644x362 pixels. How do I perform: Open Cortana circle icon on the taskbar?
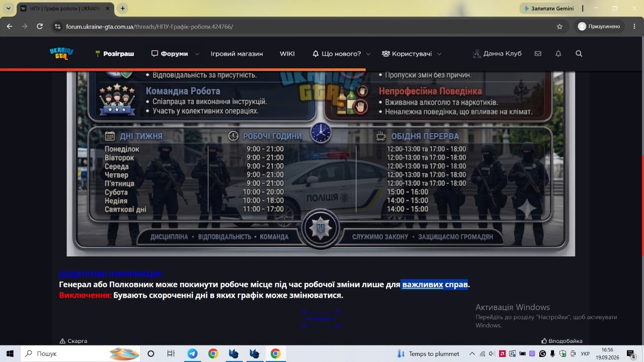tap(151, 353)
